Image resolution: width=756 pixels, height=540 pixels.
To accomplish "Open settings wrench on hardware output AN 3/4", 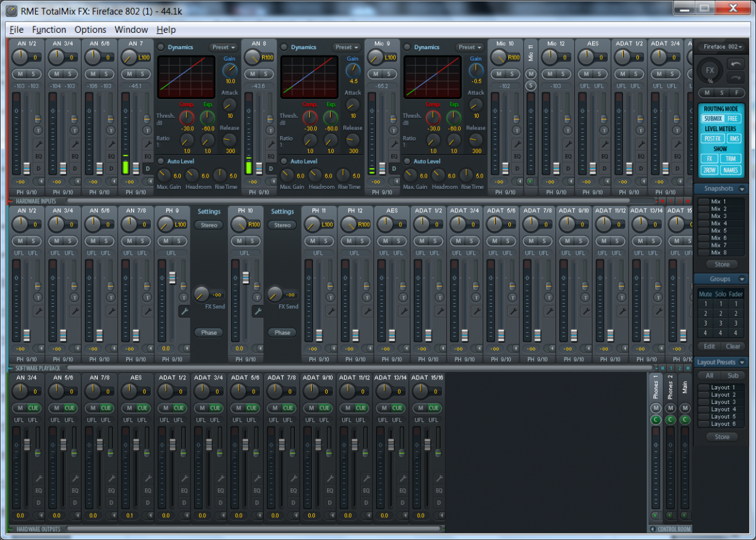I will 38,478.
